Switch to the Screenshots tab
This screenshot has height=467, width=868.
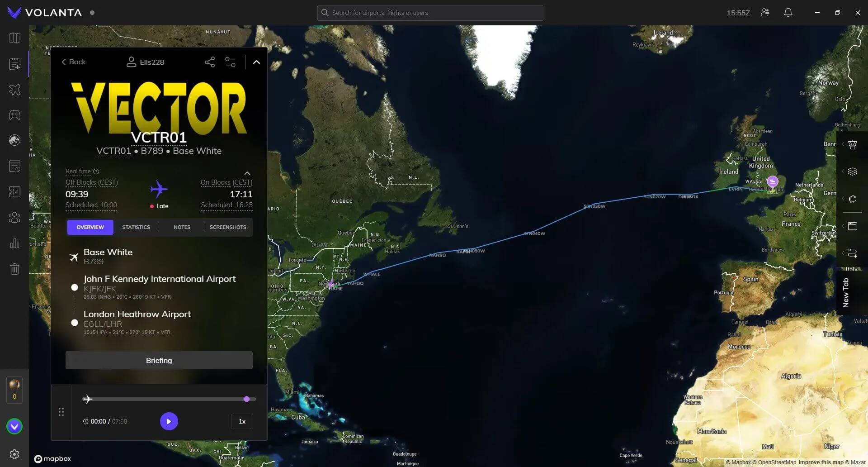[x=228, y=227]
